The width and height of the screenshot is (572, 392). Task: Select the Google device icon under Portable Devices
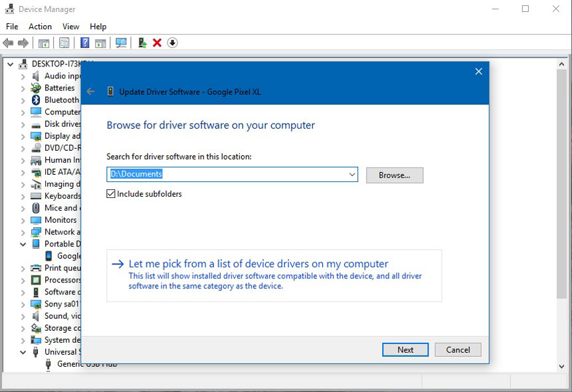pyautogui.click(x=48, y=256)
